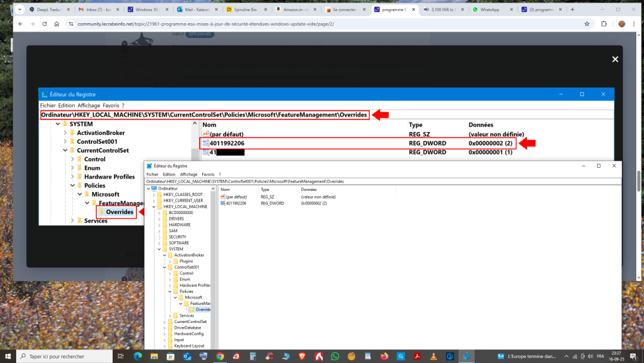Click the Windows Start button
Image resolution: width=644 pixels, height=363 pixels.
click(x=8, y=356)
